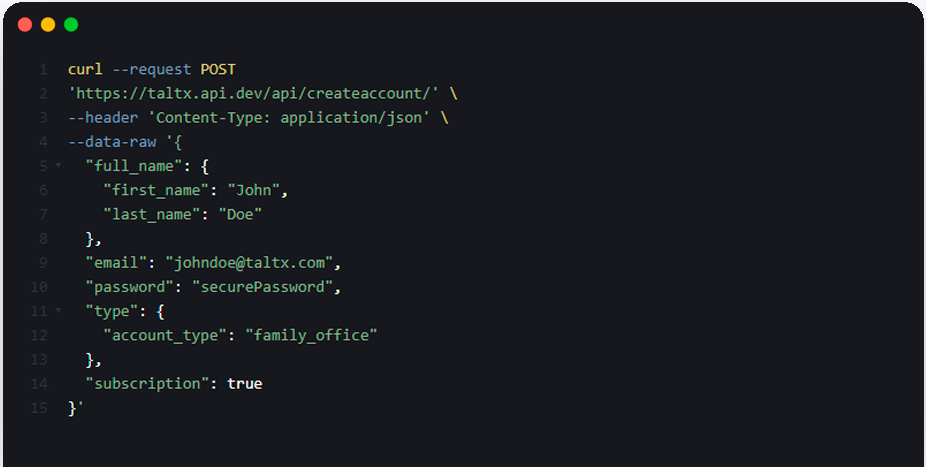Click the yellow minimize window dot

click(x=48, y=24)
